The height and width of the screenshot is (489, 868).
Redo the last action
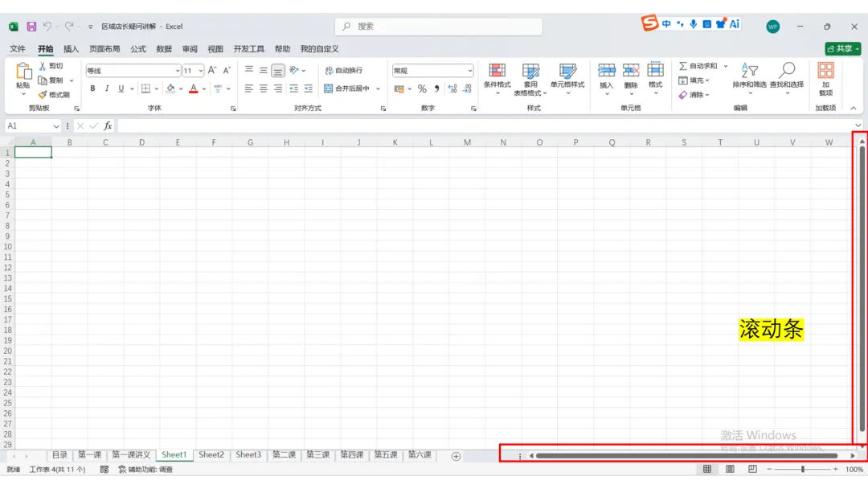[x=69, y=26]
